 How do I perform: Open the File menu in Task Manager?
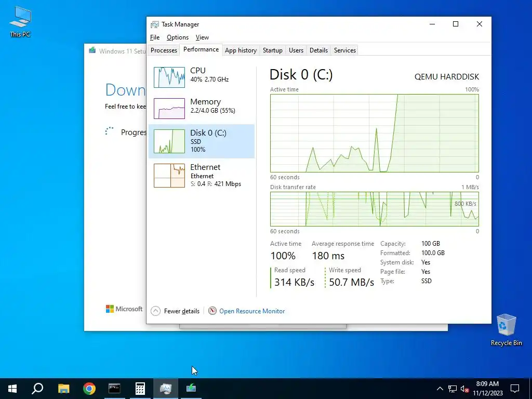[x=155, y=37]
